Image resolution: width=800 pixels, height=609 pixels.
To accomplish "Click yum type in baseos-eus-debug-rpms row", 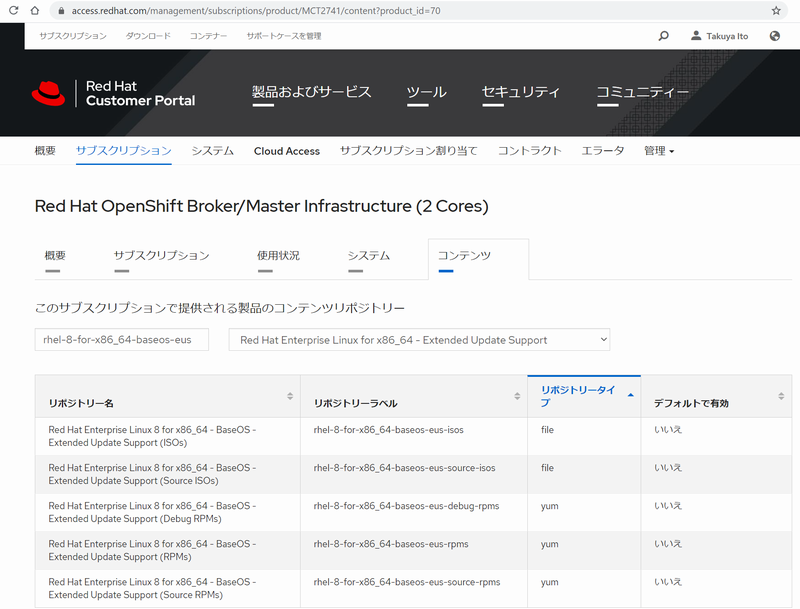I will pyautogui.click(x=549, y=506).
